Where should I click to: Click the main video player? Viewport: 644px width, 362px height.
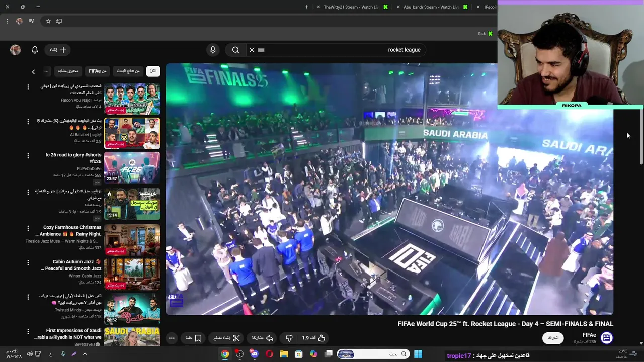point(389,189)
